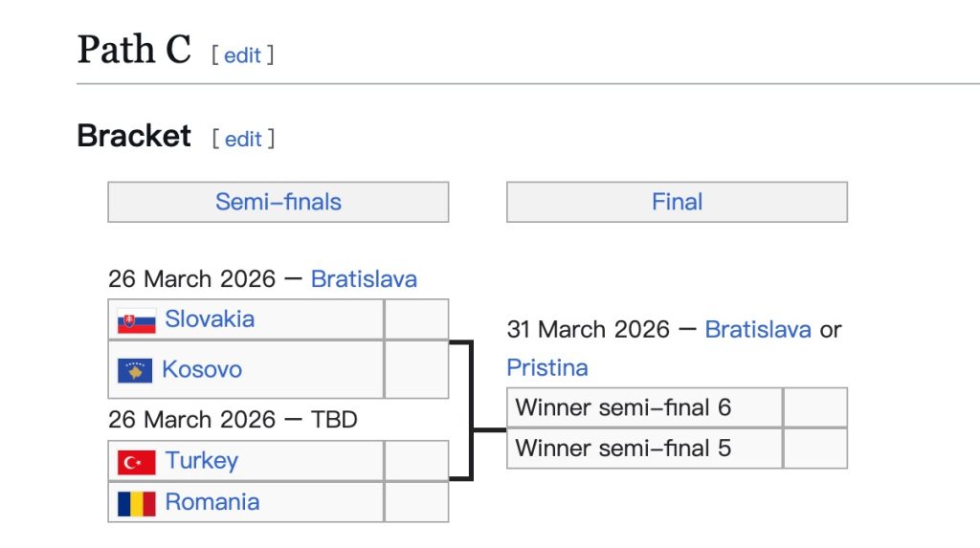Image resolution: width=980 pixels, height=548 pixels.
Task: Click the Turkey flag icon
Action: [136, 462]
